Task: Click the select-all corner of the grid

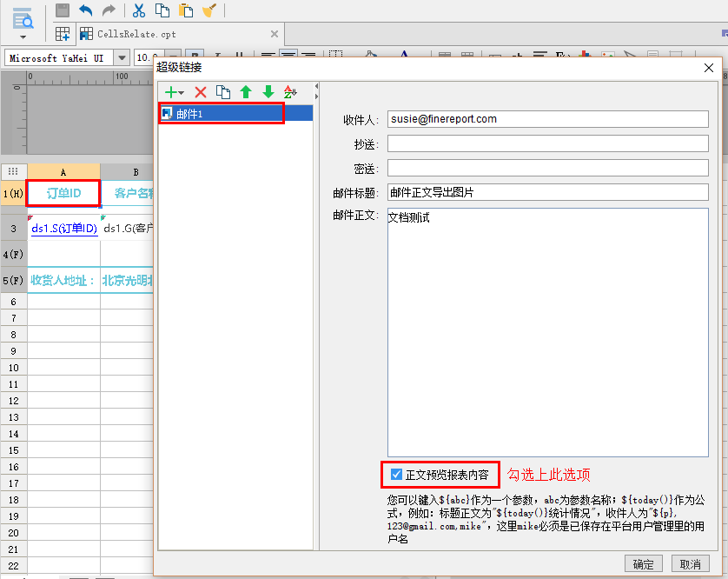Action: [x=13, y=171]
